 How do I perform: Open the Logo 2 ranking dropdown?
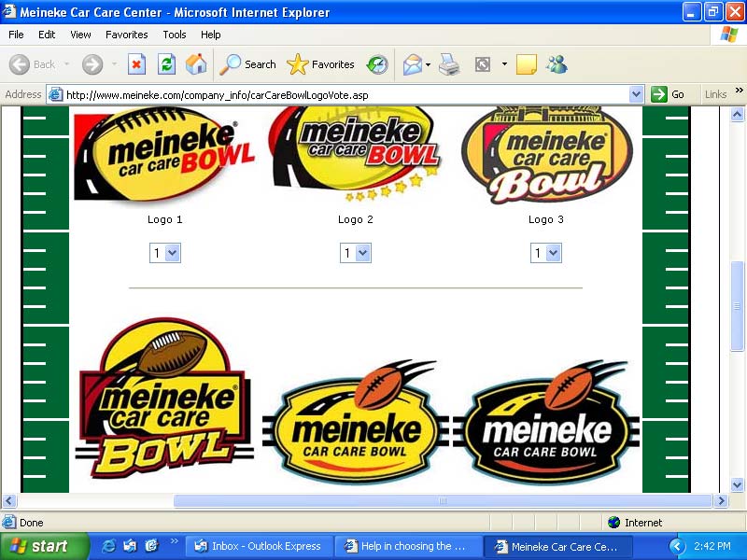(x=356, y=253)
